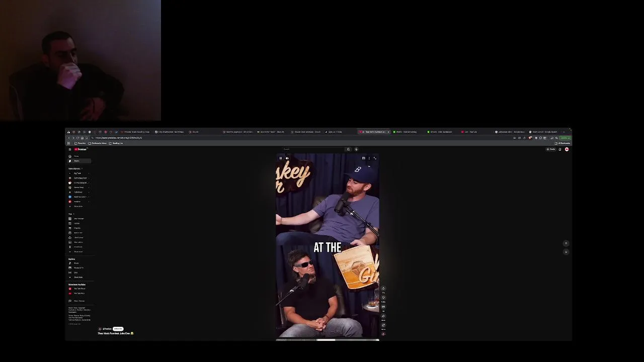Viewport: 644px width, 362px height.
Task: Open Playlists in the sidebar
Action: [x=79, y=228]
